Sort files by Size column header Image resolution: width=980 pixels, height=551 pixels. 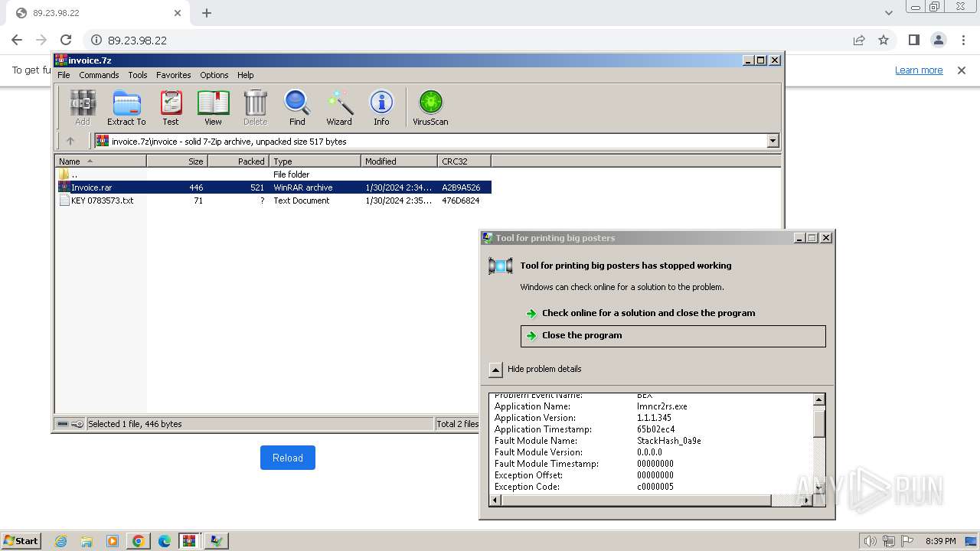point(177,161)
